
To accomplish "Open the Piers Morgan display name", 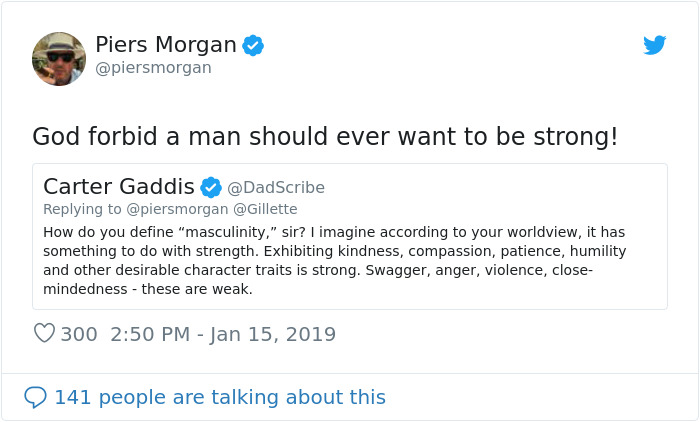I will tap(166, 45).
